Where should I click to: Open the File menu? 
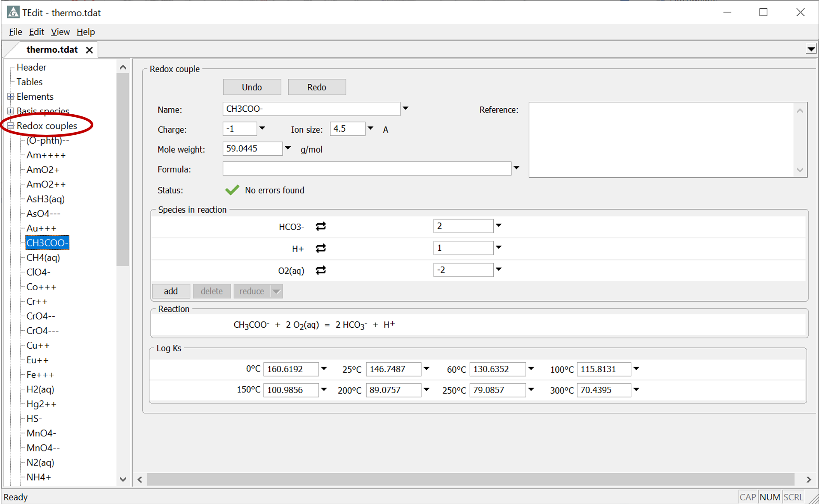coord(15,32)
